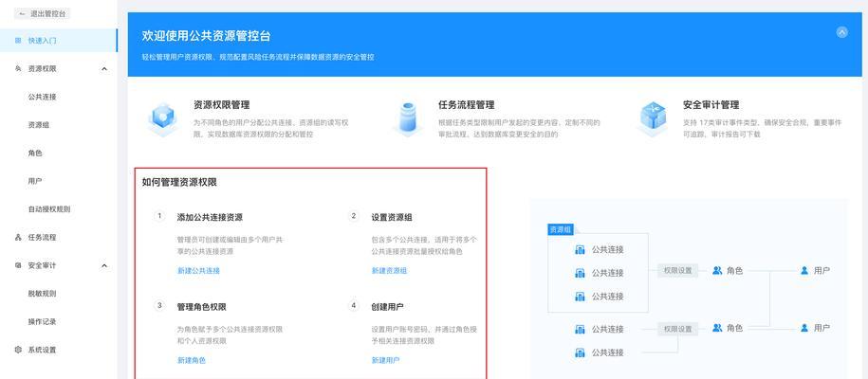Image resolution: width=868 pixels, height=379 pixels.
Task: Click the lower 用户 icon in diagram
Action: click(804, 328)
